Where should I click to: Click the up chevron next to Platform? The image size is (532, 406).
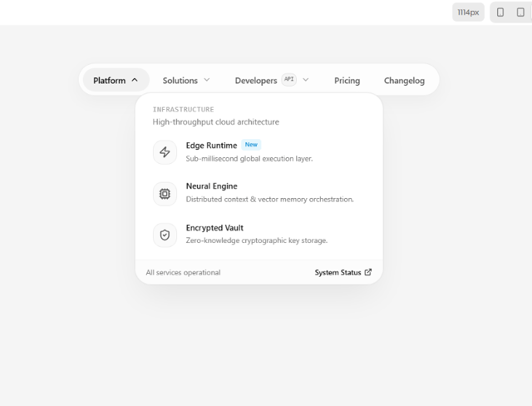tap(135, 80)
